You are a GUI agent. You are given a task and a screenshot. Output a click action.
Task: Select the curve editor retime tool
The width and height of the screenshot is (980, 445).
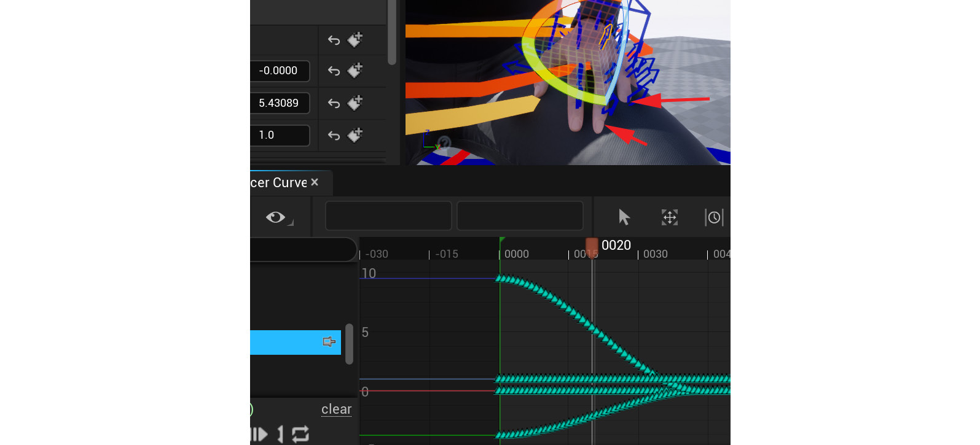point(714,217)
